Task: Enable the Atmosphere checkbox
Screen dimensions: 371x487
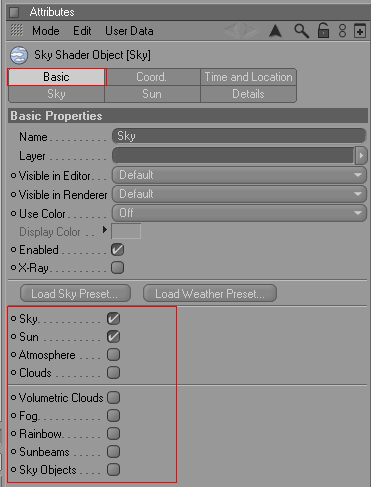Action: 113,355
